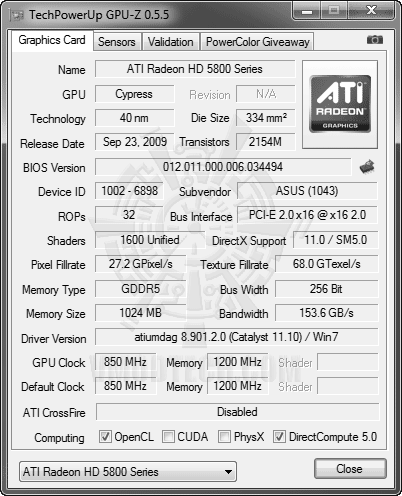The width and height of the screenshot is (402, 496).
Task: Click the ATI CrossFire Disabled field
Action: (x=237, y=412)
